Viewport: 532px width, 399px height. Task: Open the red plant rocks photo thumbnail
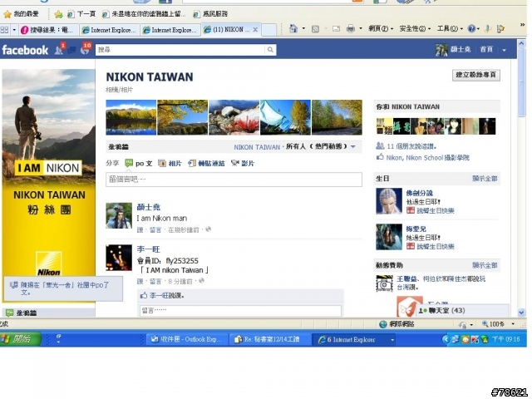coord(234,117)
